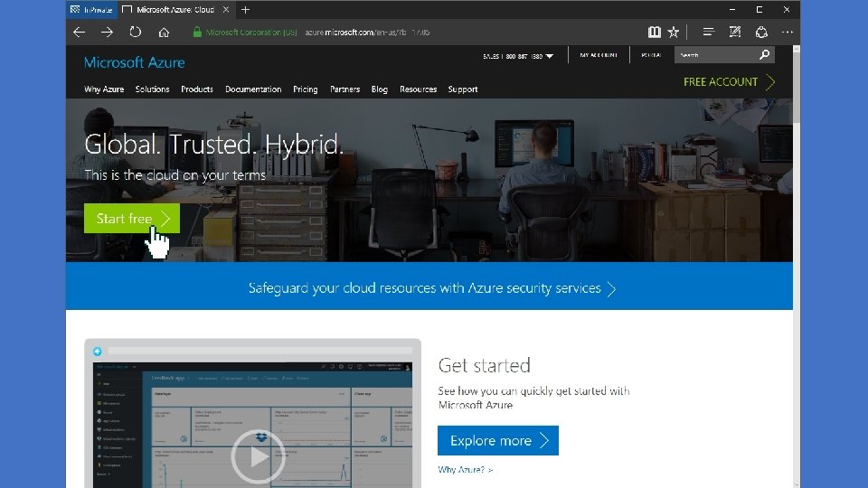
Task: Reload the page with the refresh icon
Action: click(135, 32)
